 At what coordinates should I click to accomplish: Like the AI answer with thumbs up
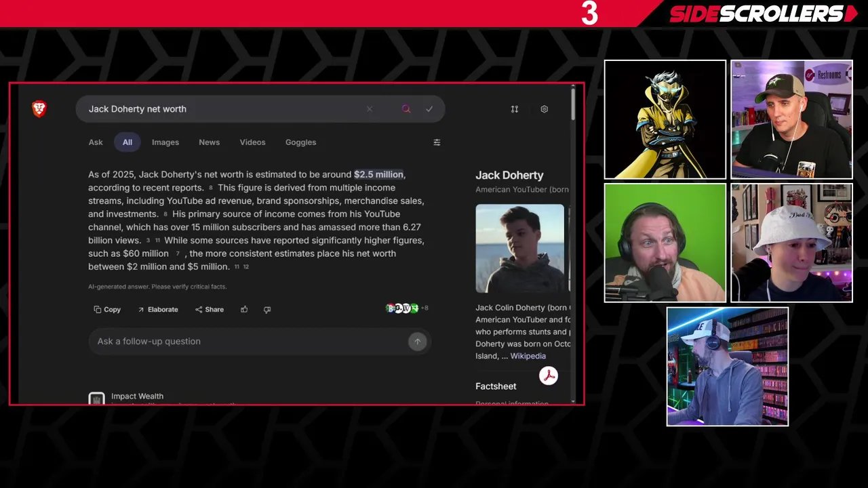pos(244,310)
